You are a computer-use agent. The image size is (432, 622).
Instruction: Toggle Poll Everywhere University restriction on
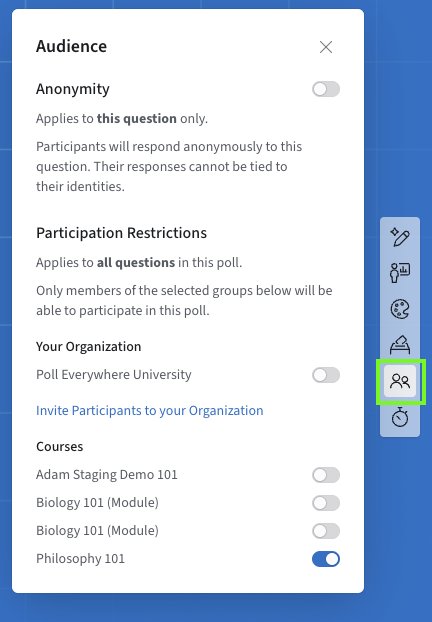point(326,375)
